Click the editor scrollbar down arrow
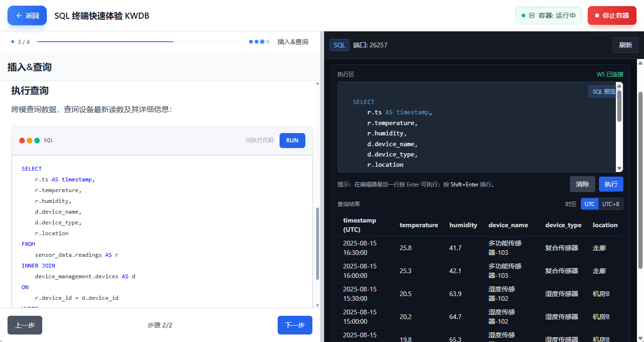This screenshot has width=644, height=342. [619, 169]
